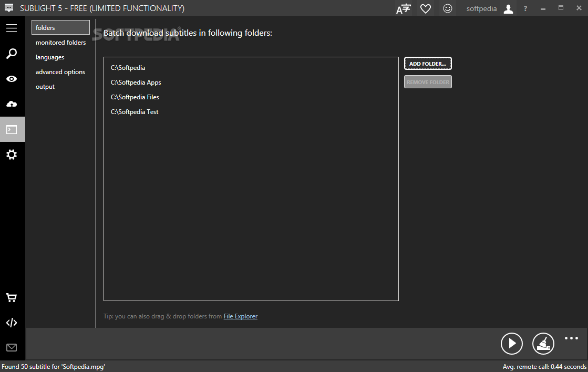Open the subtitle search magnifier icon

coord(12,54)
